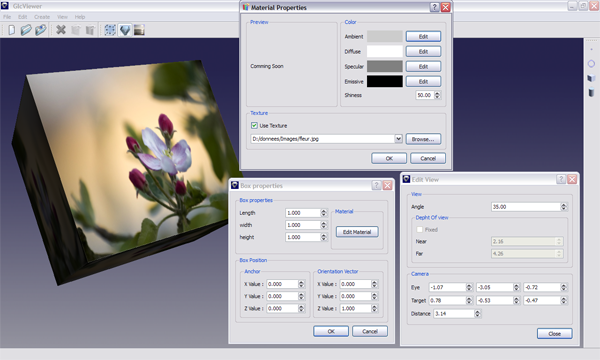This screenshot has height=360, width=600.
Task: Click Orientation Vector Y Value field
Action: (355, 296)
